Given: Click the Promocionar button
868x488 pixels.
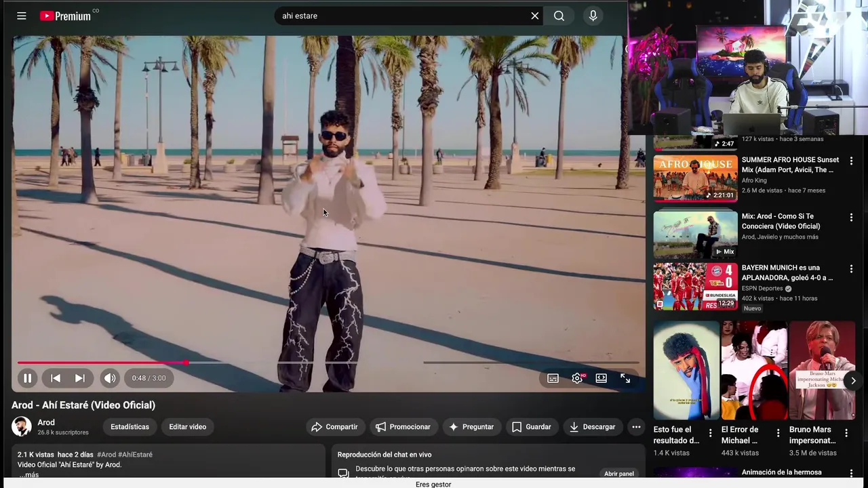Looking at the screenshot, I should click(403, 427).
